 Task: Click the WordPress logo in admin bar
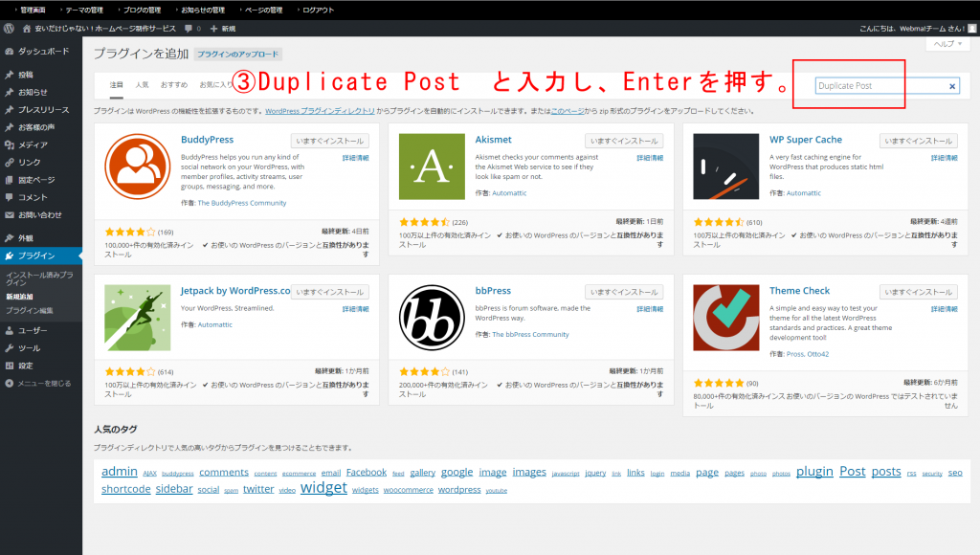[9, 28]
